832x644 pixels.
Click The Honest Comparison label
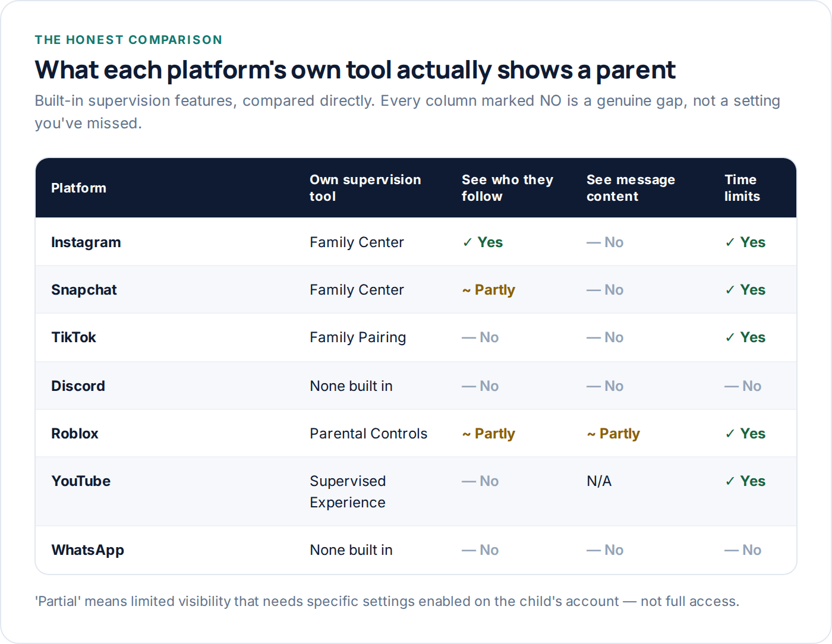pyautogui.click(x=128, y=40)
